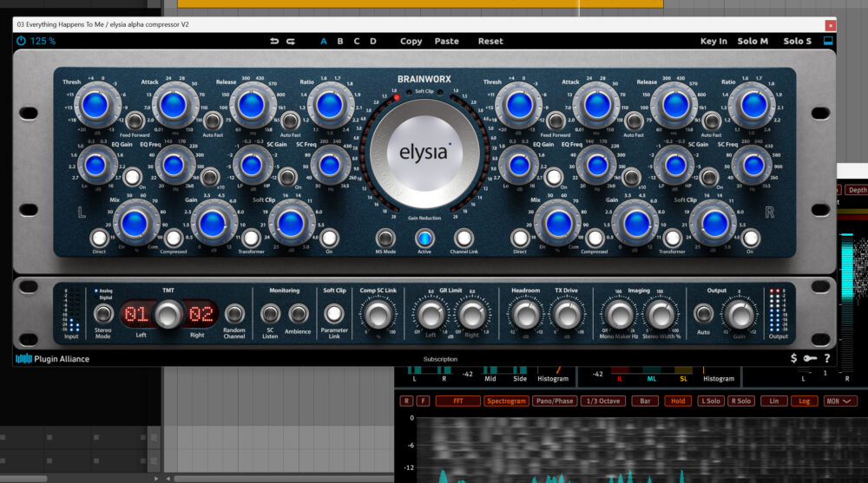Click Paste in the plugin toolbar

447,41
